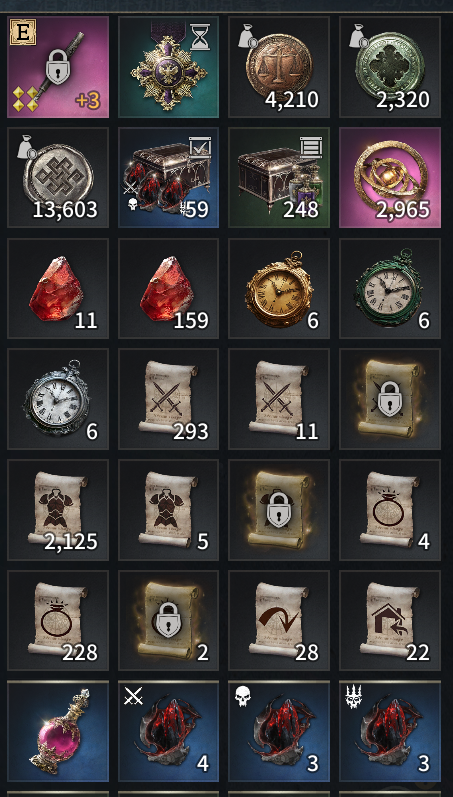The height and width of the screenshot is (797, 453).
Task: Select the crossed swords scroll with 293
Action: pyautogui.click(x=169, y=399)
